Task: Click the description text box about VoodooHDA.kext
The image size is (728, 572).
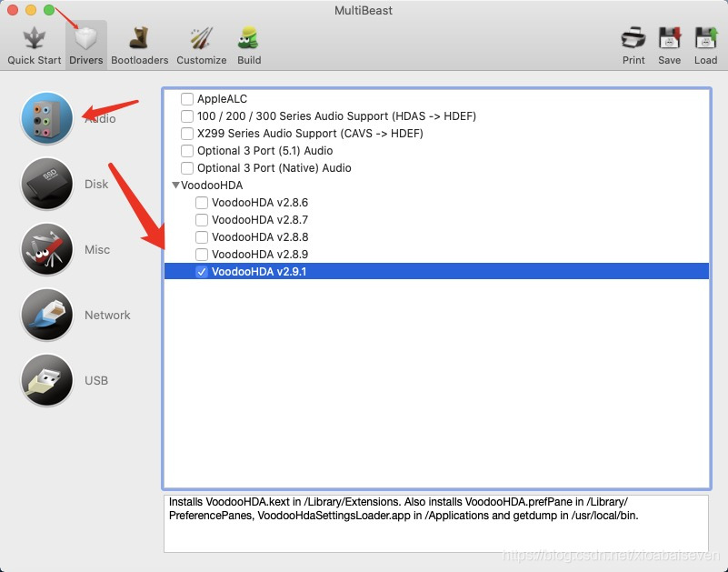Action: 436,524
